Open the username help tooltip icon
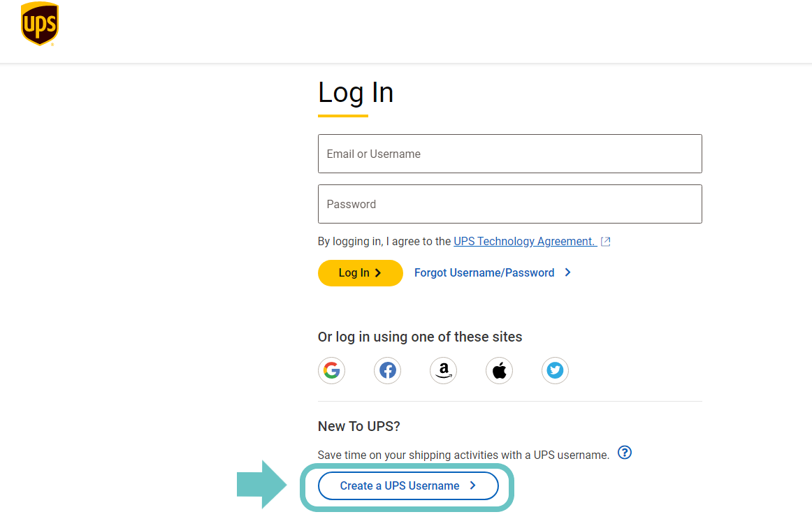Image resolution: width=812 pixels, height=526 pixels. (x=624, y=453)
